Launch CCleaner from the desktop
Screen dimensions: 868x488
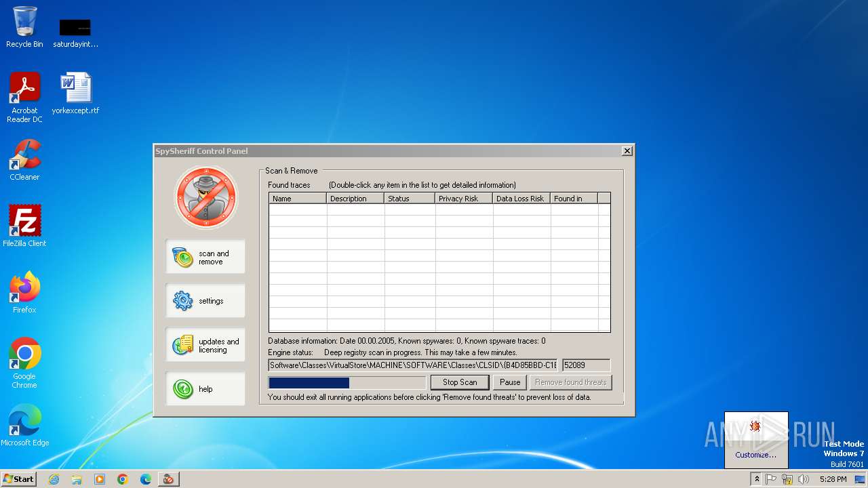(x=24, y=160)
